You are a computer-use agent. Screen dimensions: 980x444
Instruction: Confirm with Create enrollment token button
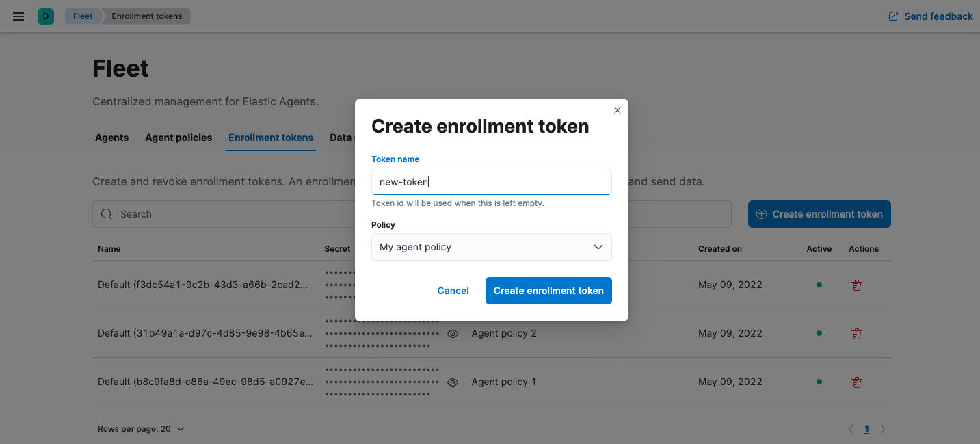coord(548,290)
